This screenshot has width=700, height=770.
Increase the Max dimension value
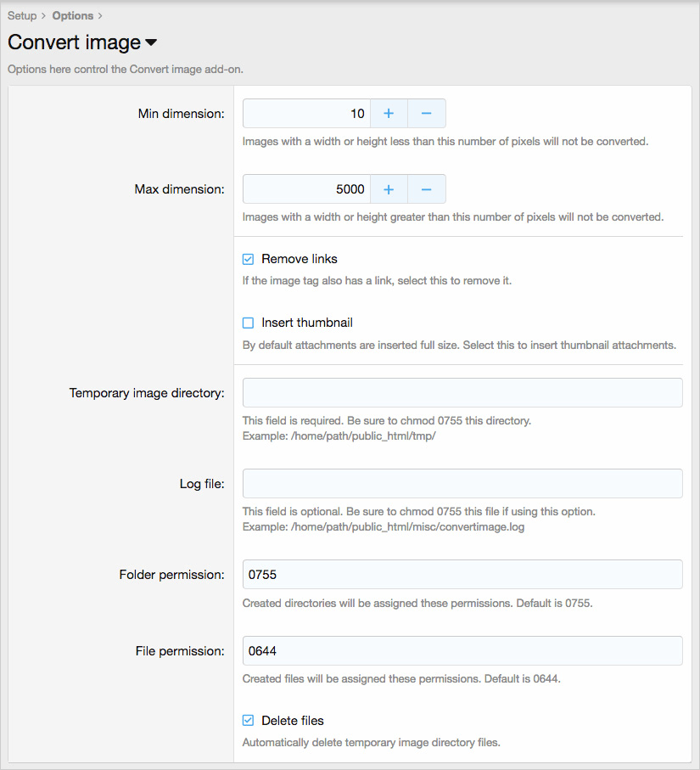point(389,189)
